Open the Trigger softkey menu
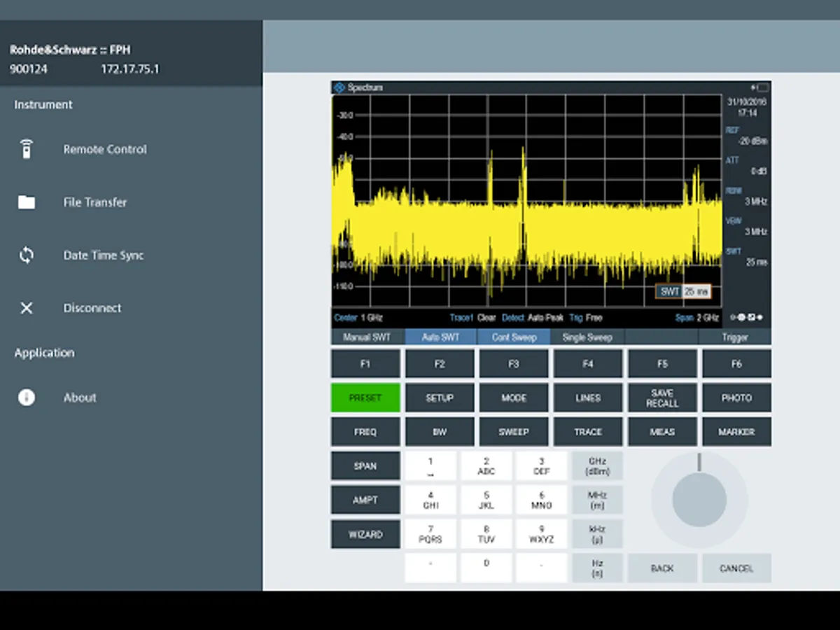Viewport: 840px width, 630px height. point(735,337)
